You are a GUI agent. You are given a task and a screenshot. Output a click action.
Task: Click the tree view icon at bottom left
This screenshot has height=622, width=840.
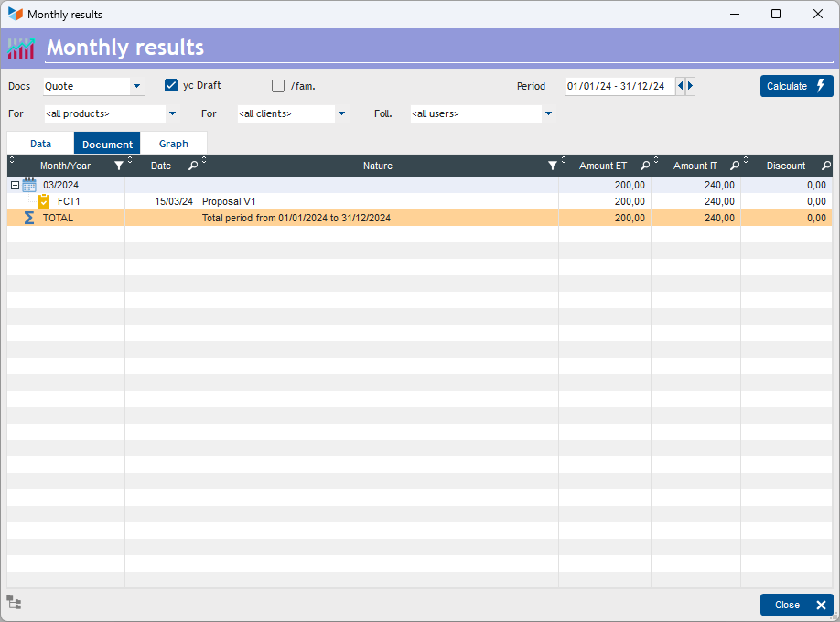point(14,602)
